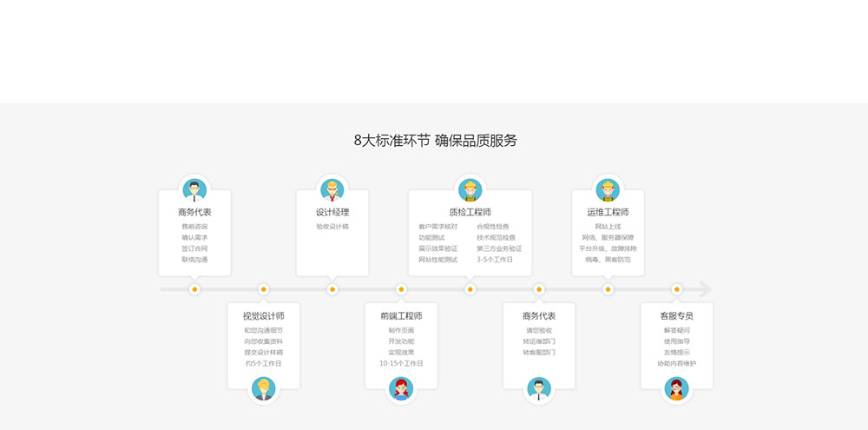This screenshot has height=430, width=868.
Task: Click the arrowhead at the timeline's right end
Action: [705, 289]
